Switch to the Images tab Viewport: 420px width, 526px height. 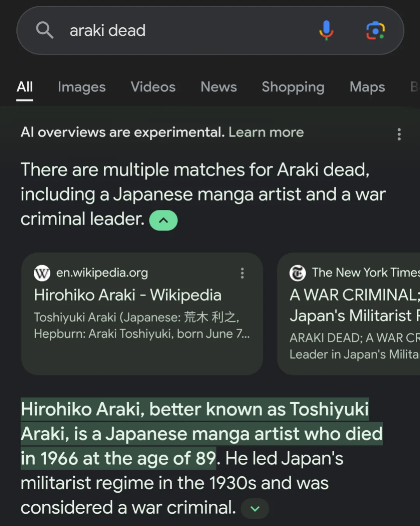[81, 87]
